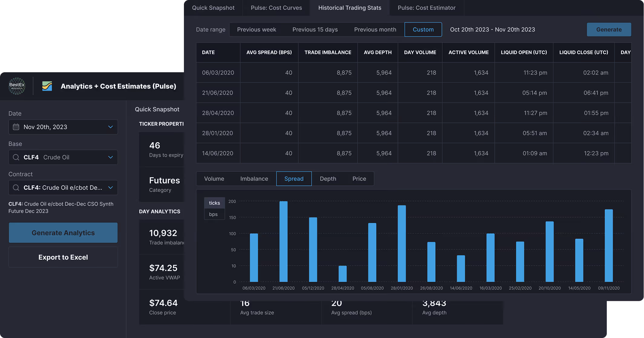The height and width of the screenshot is (338, 644).
Task: Open the Pulse: Cost Curves tab
Action: coord(276,8)
